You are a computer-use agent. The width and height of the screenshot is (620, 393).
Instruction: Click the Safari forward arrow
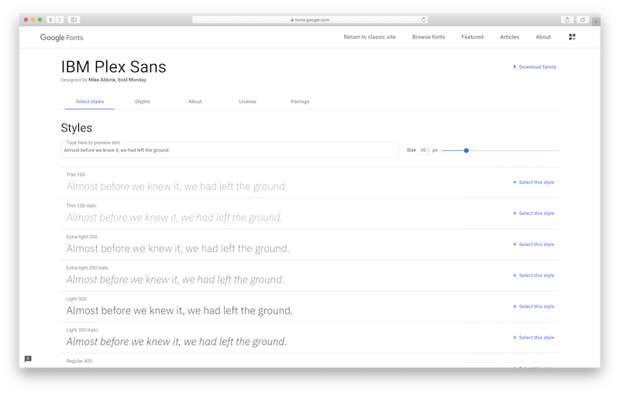tap(60, 19)
